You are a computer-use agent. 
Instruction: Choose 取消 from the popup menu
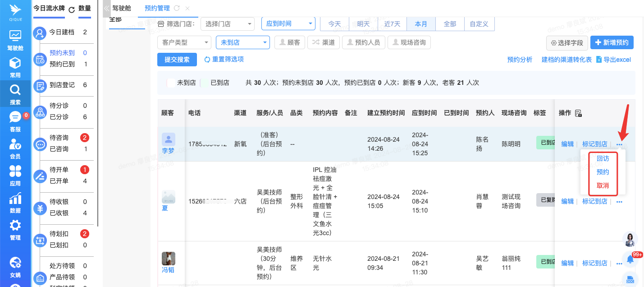pyautogui.click(x=603, y=185)
